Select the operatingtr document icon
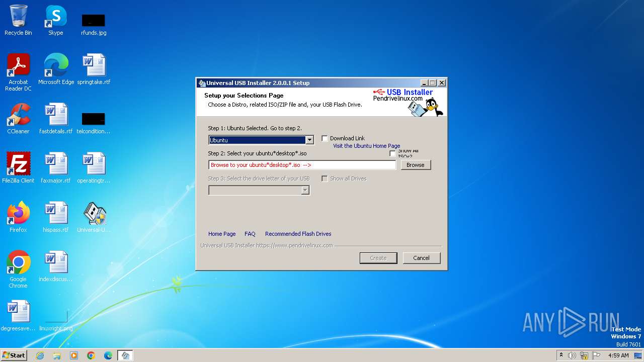The width and height of the screenshot is (644, 362). coord(94,168)
